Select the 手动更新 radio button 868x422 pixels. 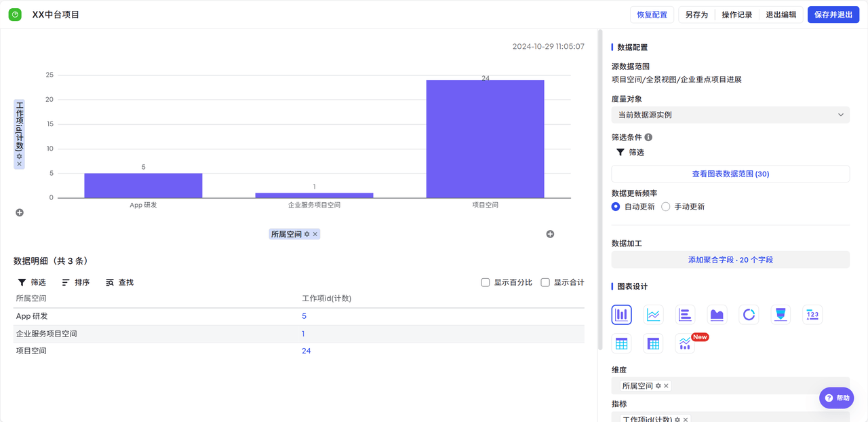(666, 206)
